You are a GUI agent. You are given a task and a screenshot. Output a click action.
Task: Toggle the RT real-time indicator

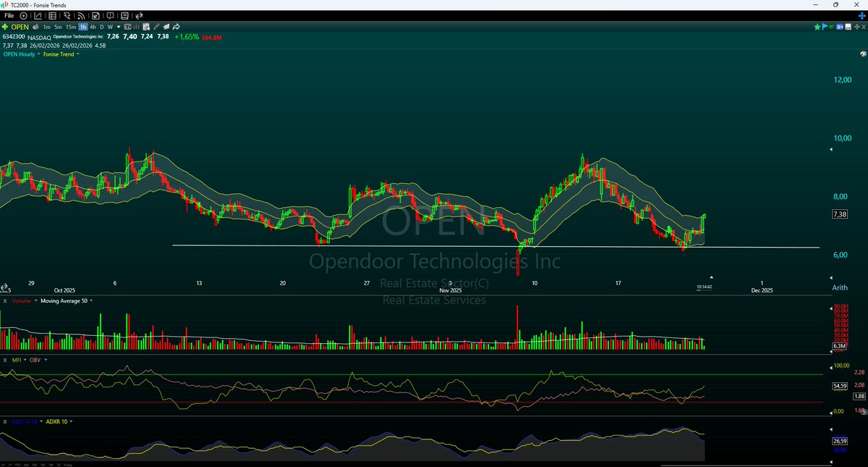tap(832, 27)
